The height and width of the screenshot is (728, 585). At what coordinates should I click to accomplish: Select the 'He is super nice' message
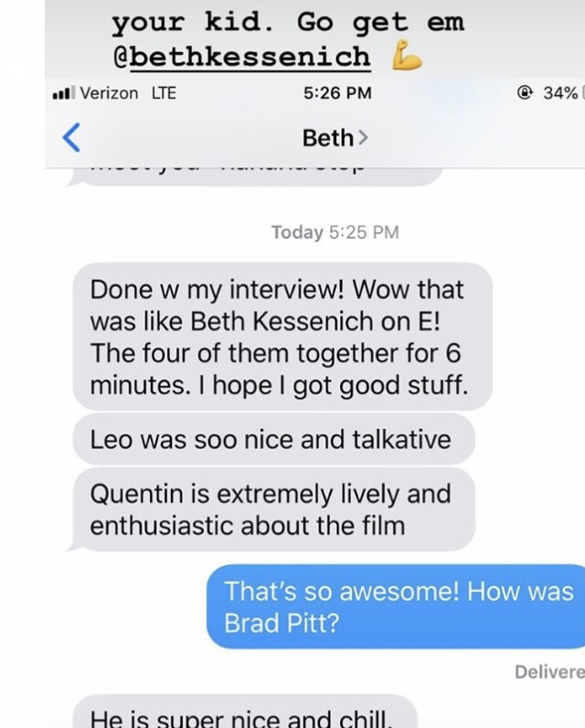[x=245, y=712]
